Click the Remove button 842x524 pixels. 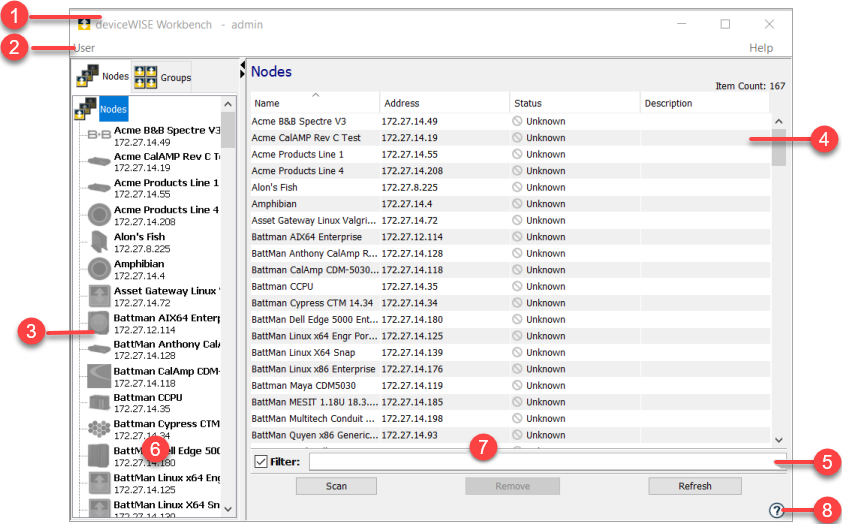(512, 486)
